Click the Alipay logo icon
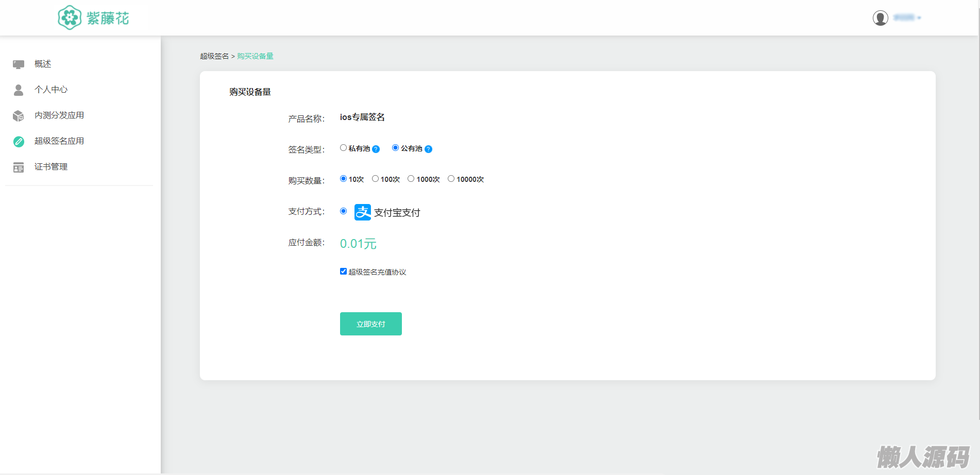980x475 pixels. coord(363,212)
